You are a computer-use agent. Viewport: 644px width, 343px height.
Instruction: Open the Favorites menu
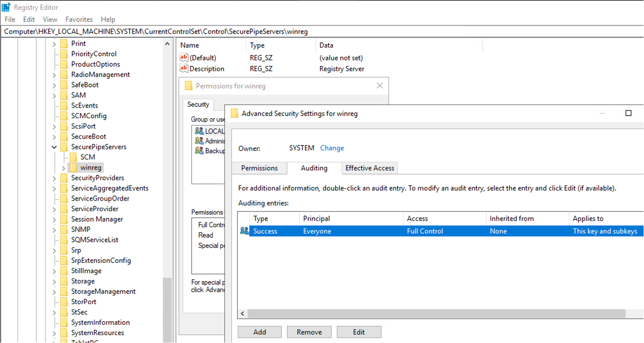[x=79, y=19]
